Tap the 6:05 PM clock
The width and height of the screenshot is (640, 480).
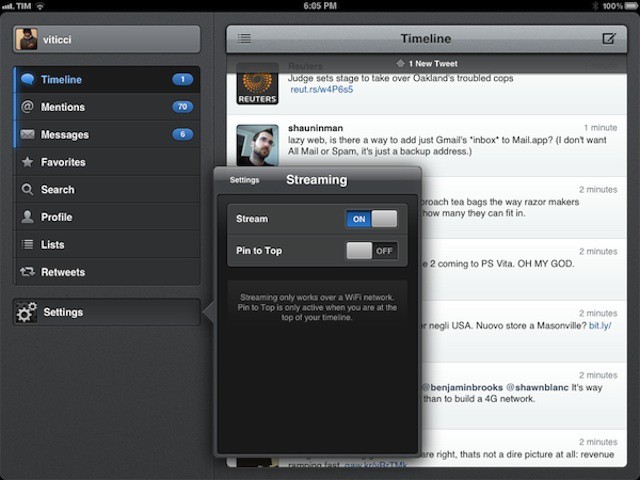[x=320, y=6]
